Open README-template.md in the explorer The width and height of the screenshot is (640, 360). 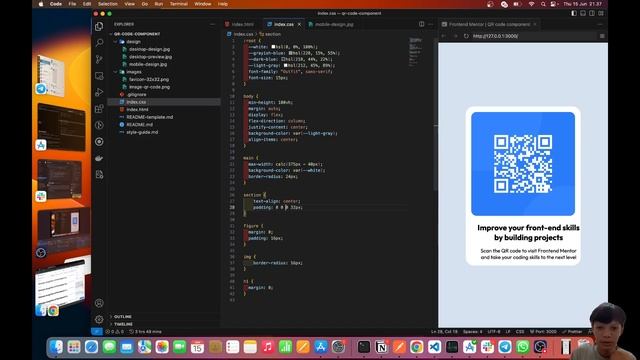point(149,117)
